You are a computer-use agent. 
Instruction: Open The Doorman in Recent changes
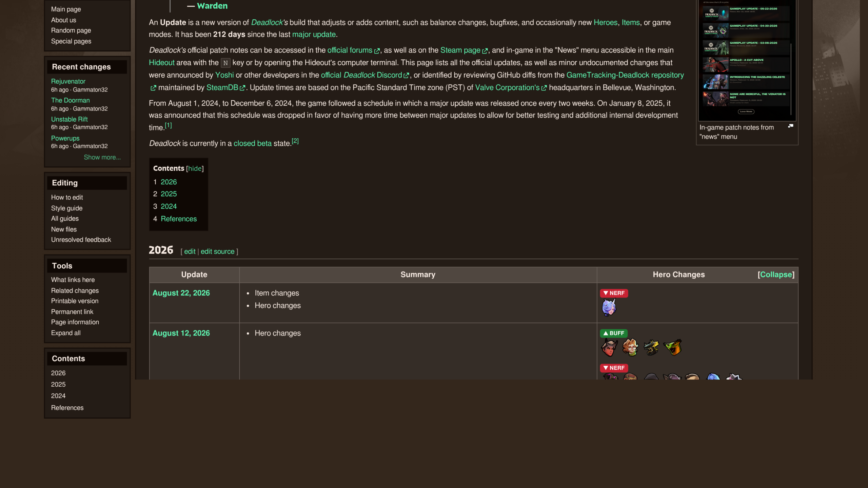click(x=71, y=100)
